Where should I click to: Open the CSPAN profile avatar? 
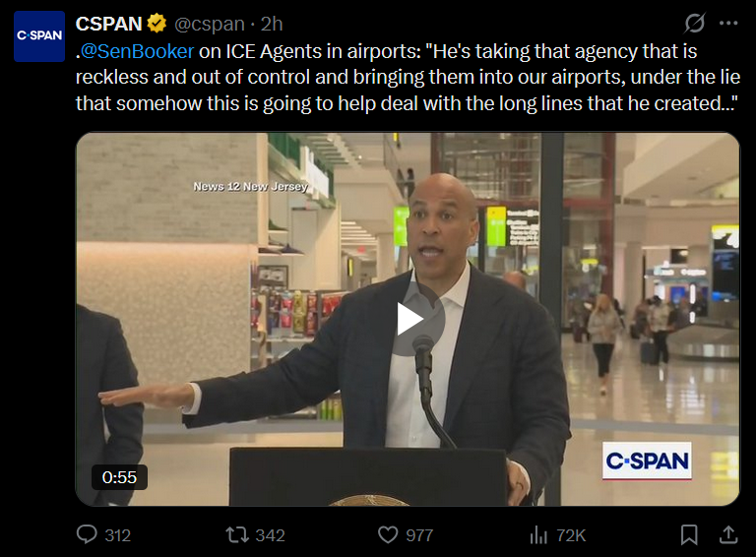tap(39, 36)
